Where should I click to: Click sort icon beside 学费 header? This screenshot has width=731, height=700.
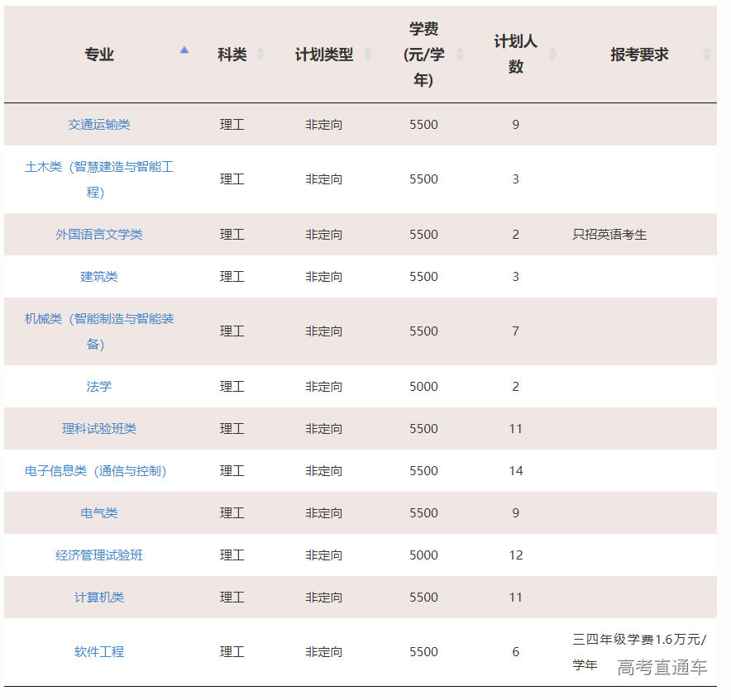click(460, 55)
